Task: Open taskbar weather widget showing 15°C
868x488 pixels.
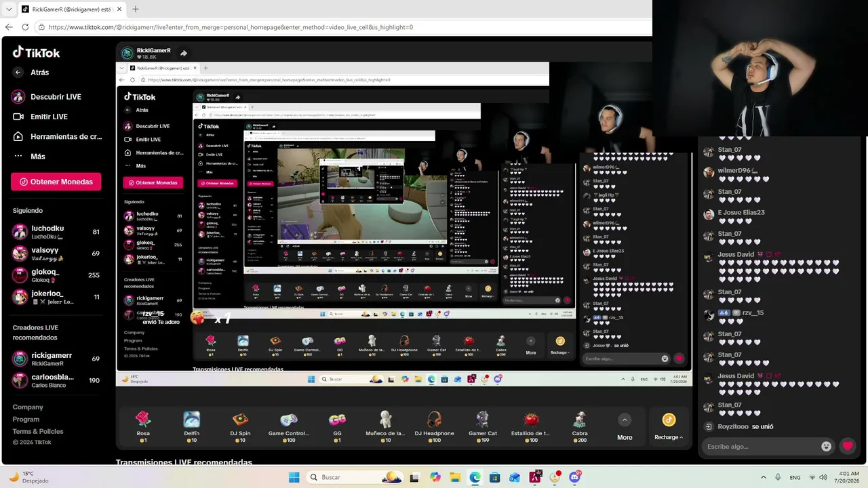Action: point(29,477)
